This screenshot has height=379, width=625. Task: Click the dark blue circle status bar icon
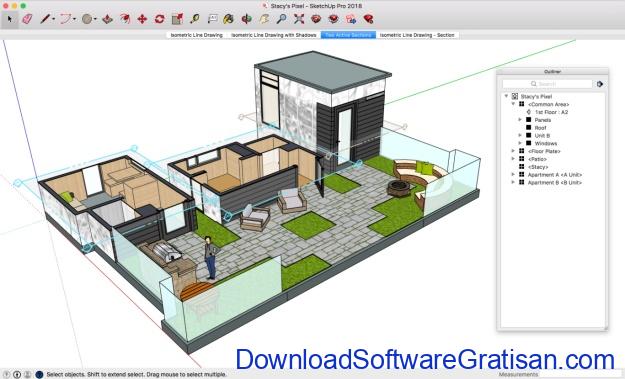pyautogui.click(x=39, y=375)
